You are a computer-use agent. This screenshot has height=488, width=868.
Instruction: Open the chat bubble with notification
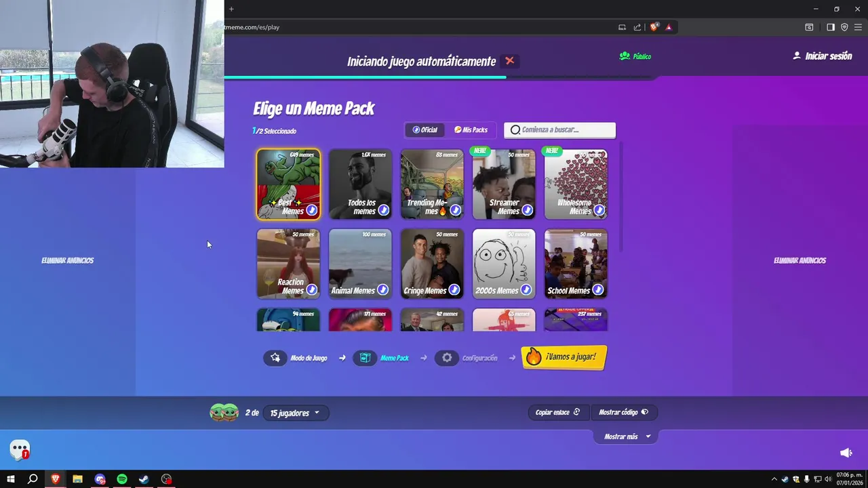coord(20,449)
